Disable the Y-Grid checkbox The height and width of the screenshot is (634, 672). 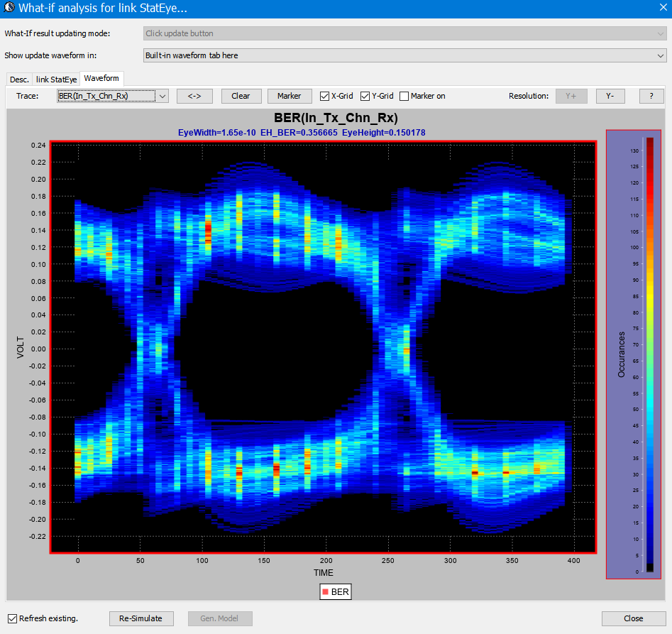click(365, 96)
